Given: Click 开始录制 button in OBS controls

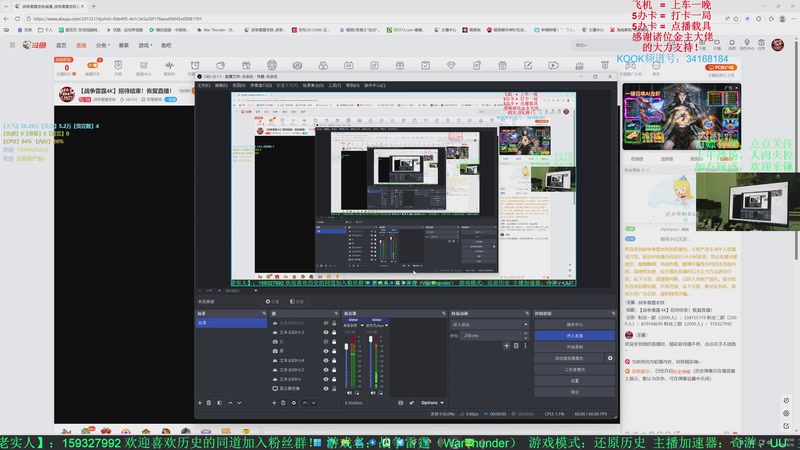Looking at the screenshot, I should [x=574, y=347].
